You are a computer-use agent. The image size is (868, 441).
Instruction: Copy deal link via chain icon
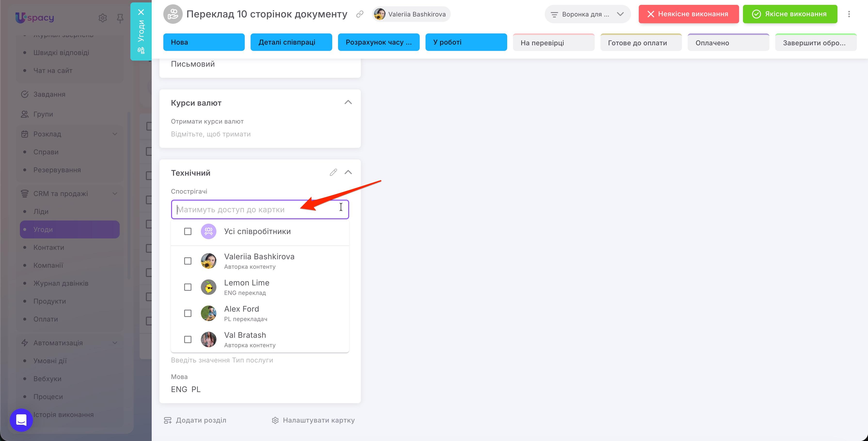[360, 14]
